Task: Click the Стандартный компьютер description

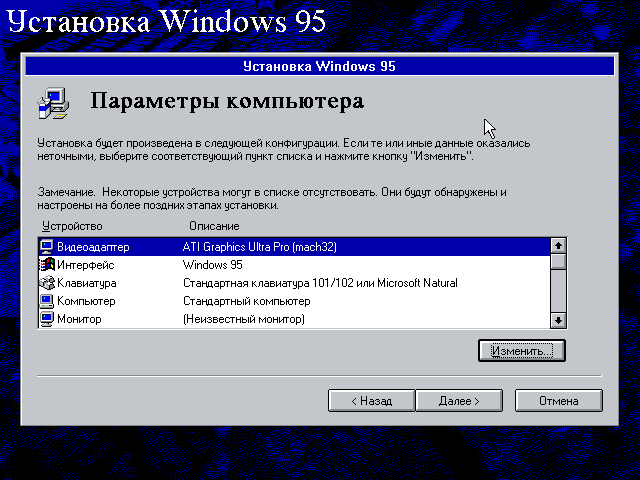Action: [247, 301]
